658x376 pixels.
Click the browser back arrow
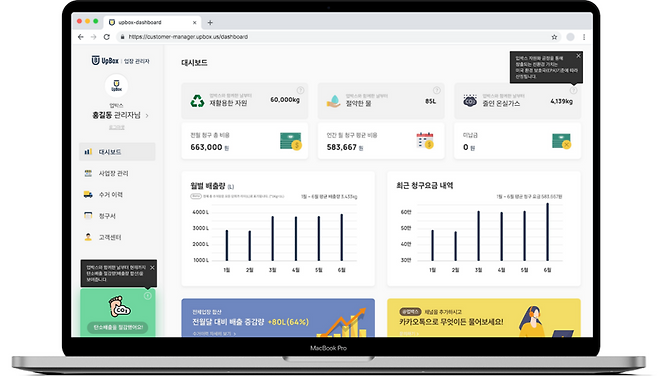click(81, 37)
